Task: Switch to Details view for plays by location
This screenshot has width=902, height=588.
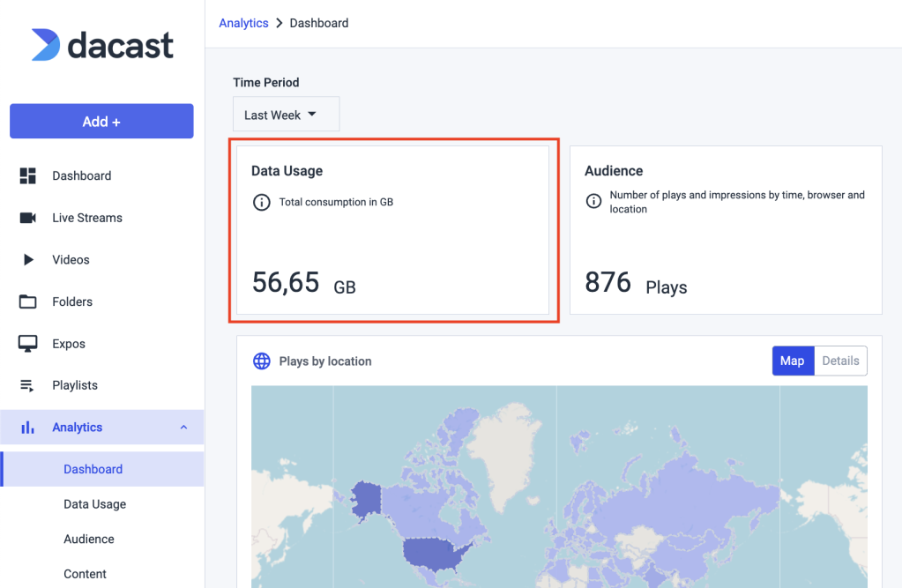Action: coord(839,361)
